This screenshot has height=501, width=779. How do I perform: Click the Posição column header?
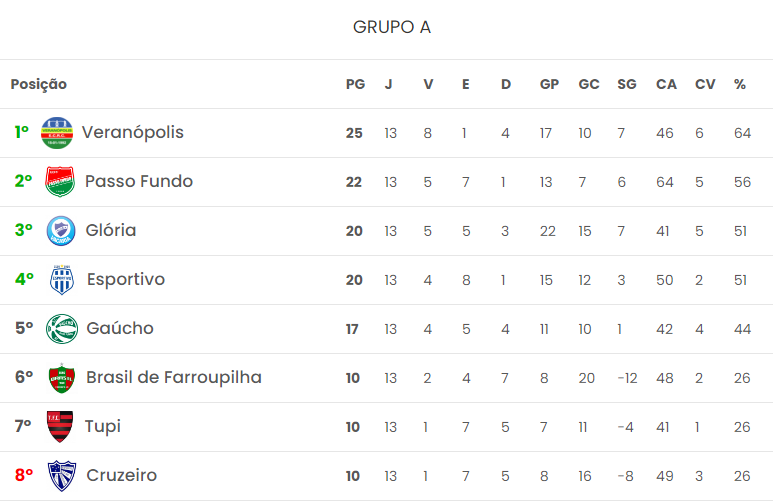[39, 84]
